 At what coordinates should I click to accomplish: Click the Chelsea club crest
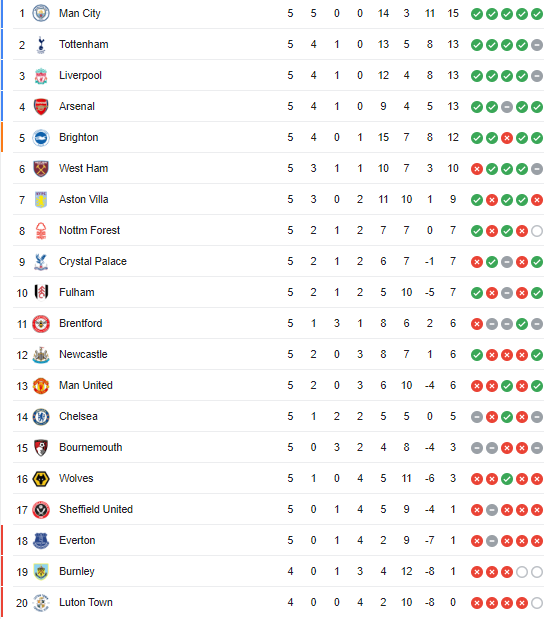tap(41, 417)
